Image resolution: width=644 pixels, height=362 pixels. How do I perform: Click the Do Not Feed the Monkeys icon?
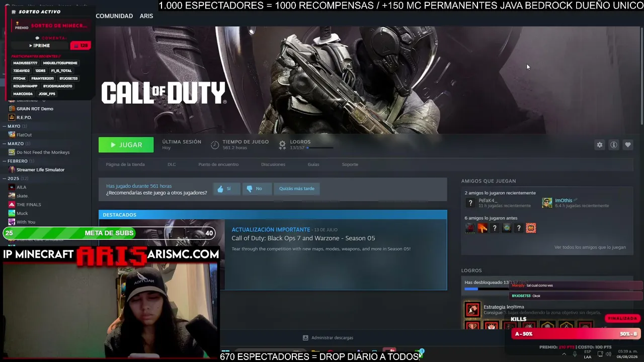point(12,152)
